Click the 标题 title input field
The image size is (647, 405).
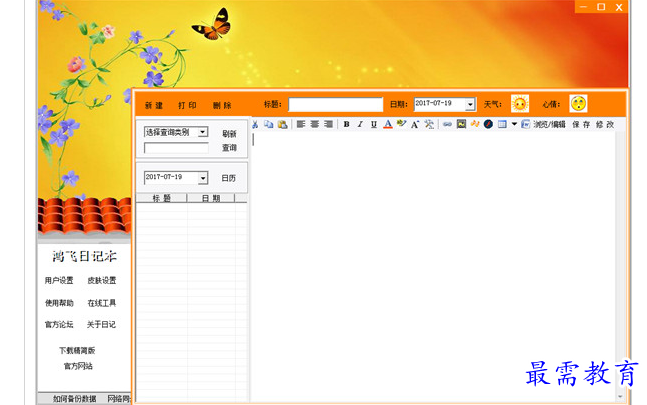point(335,104)
